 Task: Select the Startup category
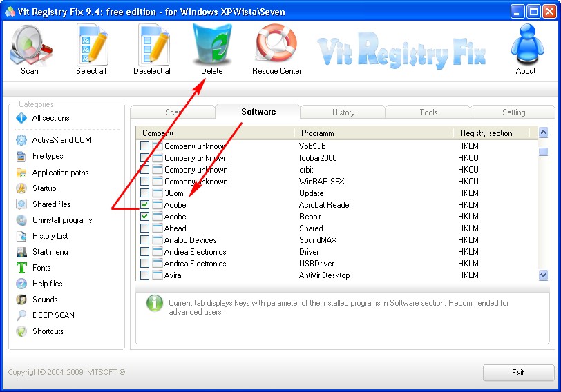[36, 188]
